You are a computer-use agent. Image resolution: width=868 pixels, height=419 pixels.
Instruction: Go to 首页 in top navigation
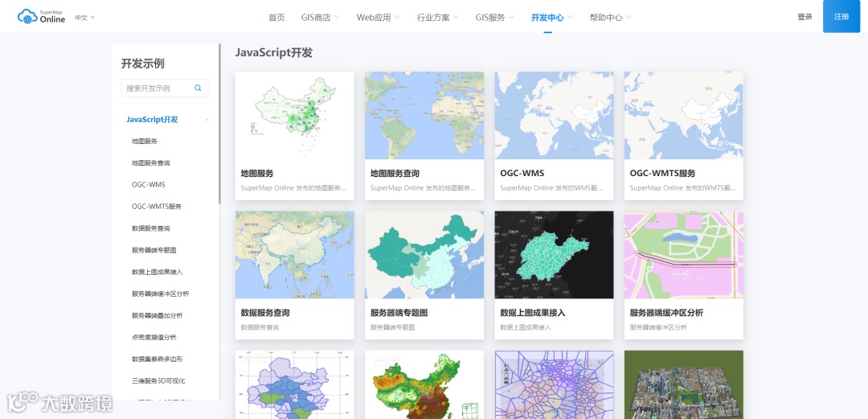pyautogui.click(x=276, y=17)
